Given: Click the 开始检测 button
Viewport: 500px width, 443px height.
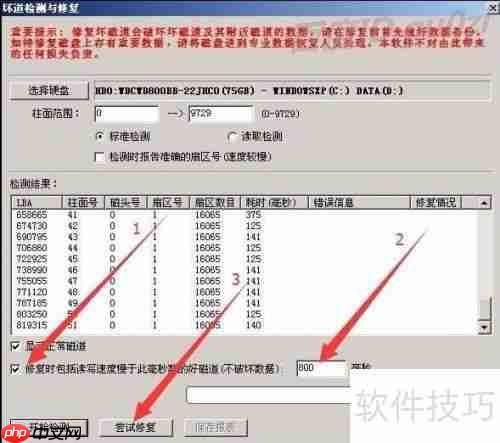Looking at the screenshot, I should [49, 427].
